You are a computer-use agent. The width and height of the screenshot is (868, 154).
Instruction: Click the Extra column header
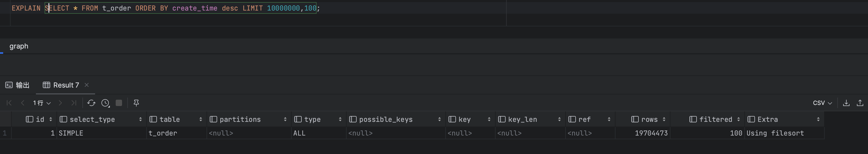(767, 119)
